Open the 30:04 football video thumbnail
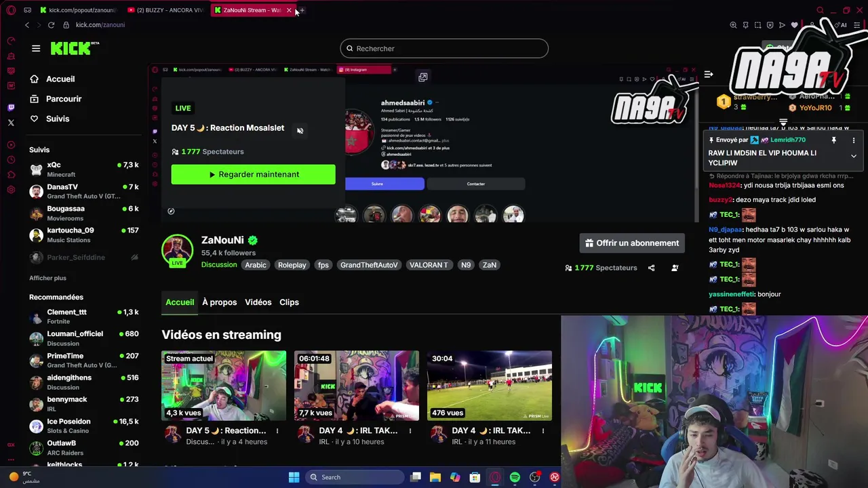Viewport: 868px width, 488px height. point(490,386)
